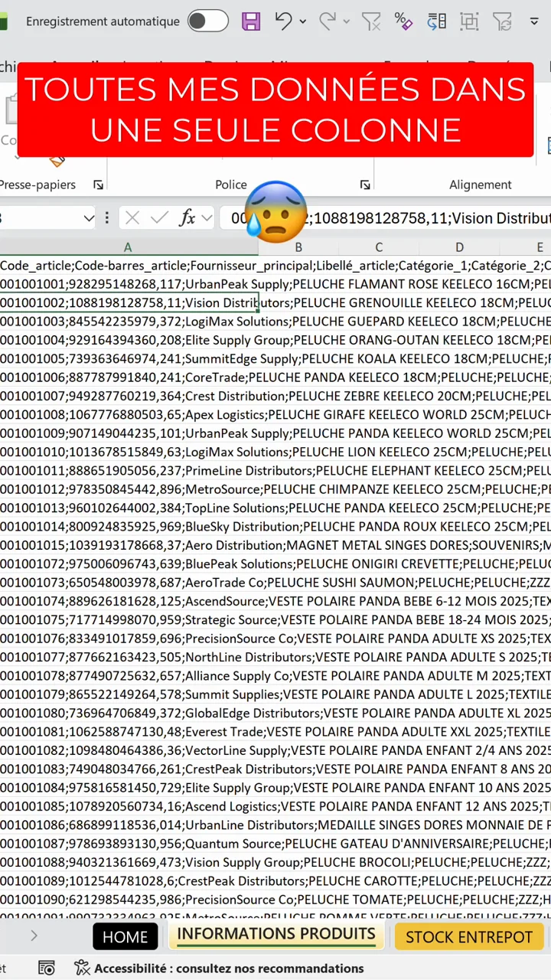Select the row with PELUCHE FLAMANT ROSE KEELECO 16CM
The width and height of the screenshot is (551, 980).
pos(275,284)
